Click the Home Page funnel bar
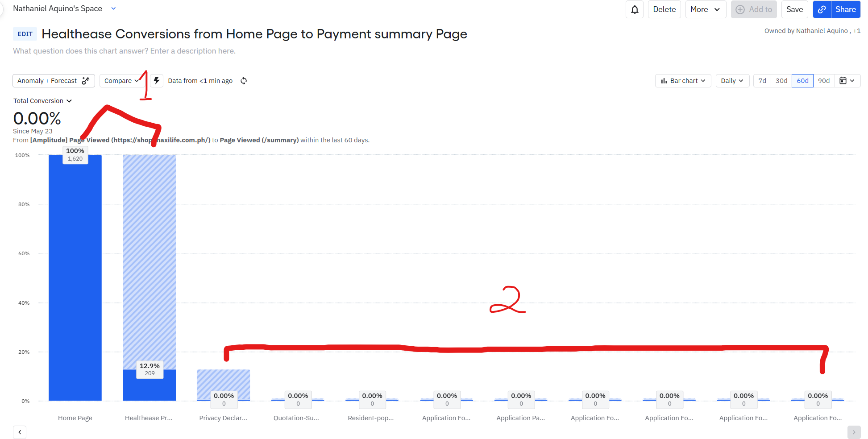 (75, 277)
